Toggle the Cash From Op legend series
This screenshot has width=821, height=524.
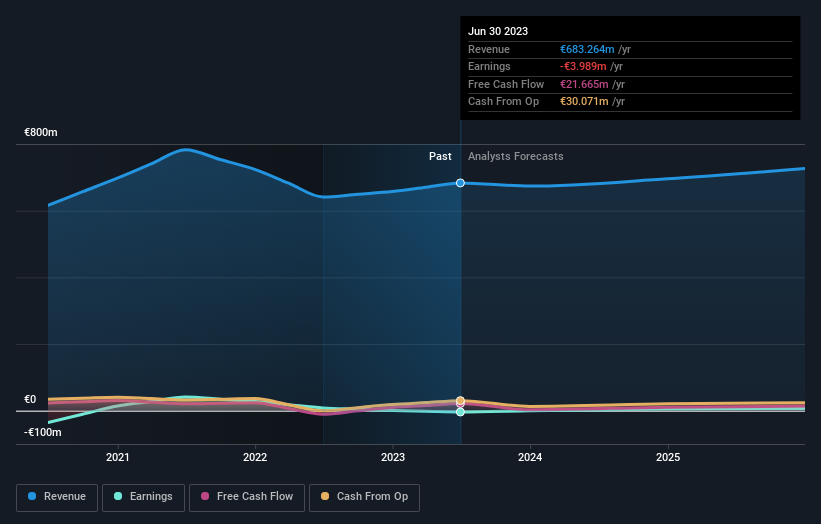click(x=364, y=497)
